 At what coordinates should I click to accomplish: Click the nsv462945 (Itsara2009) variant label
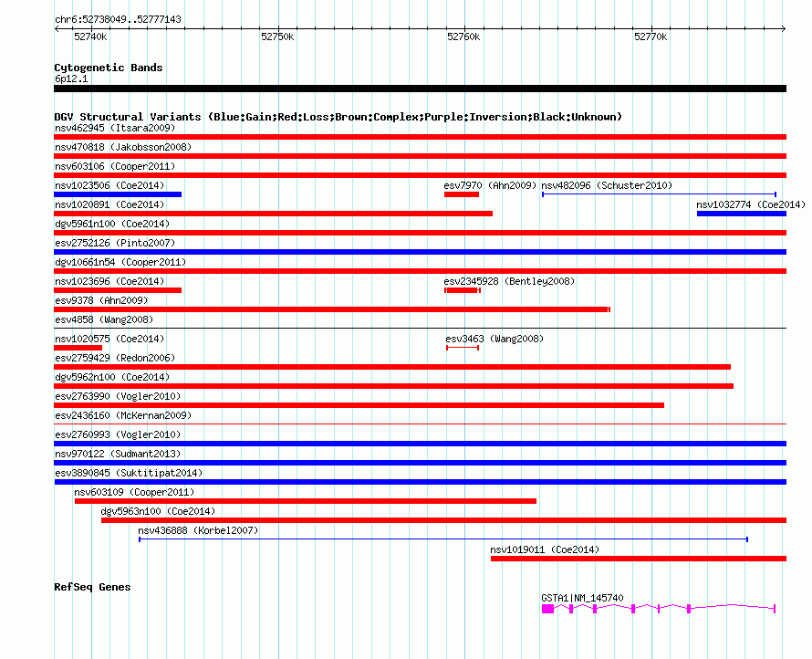tap(115, 128)
